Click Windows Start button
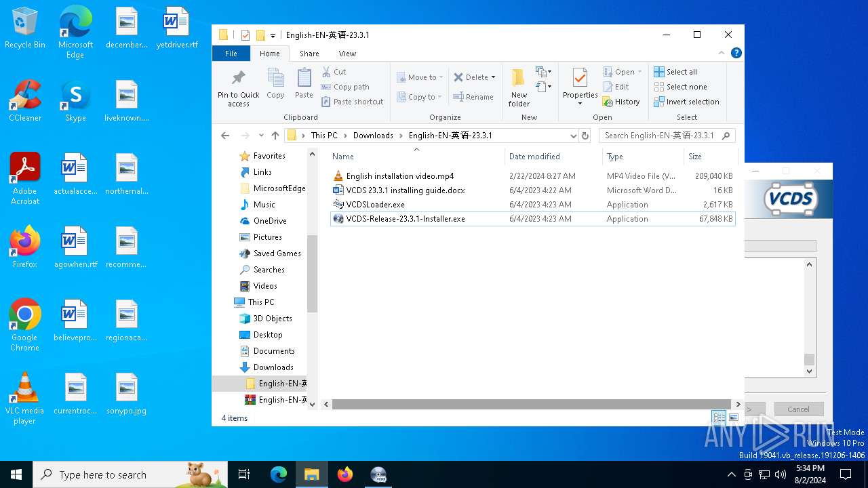 click(x=16, y=474)
